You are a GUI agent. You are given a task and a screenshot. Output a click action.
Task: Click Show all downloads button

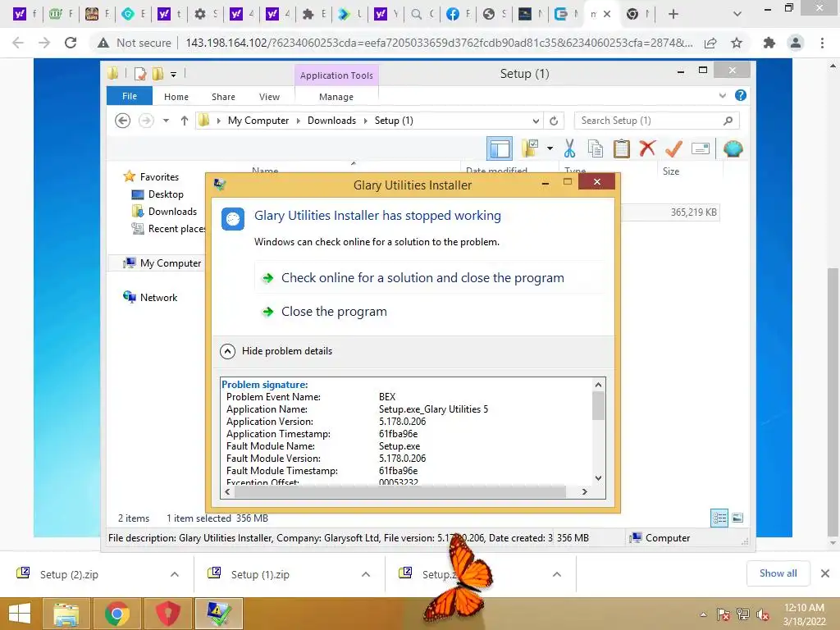tap(778, 573)
